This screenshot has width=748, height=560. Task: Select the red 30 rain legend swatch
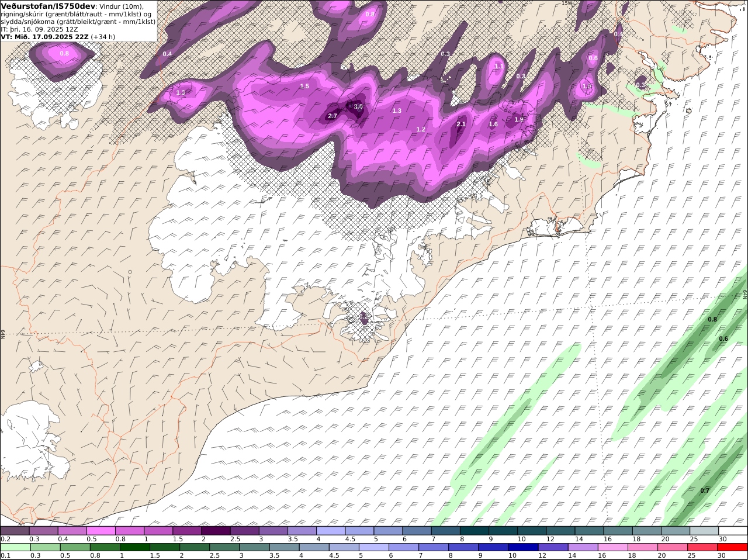tap(732, 547)
